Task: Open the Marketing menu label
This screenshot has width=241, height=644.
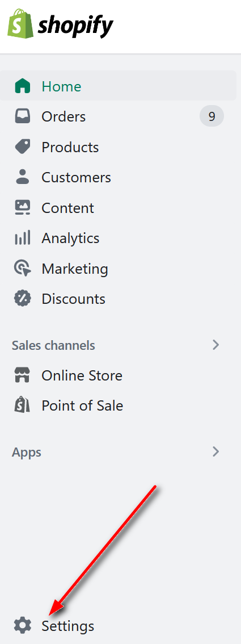Action: pos(75,269)
